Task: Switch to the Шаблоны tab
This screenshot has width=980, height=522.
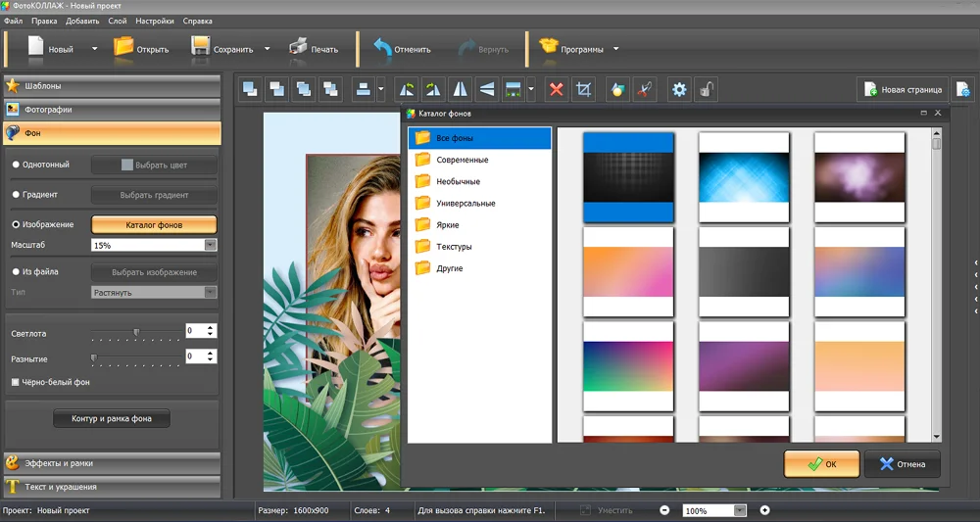Action: point(112,86)
